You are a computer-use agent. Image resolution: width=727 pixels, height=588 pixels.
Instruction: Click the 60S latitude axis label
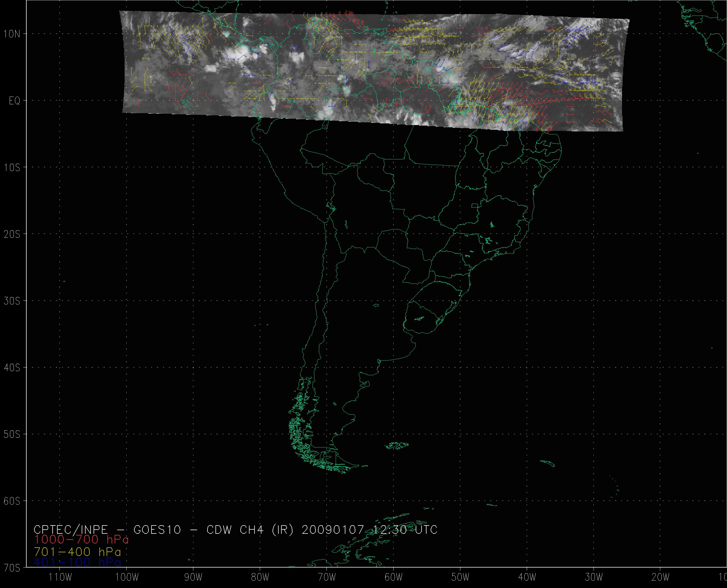12,501
